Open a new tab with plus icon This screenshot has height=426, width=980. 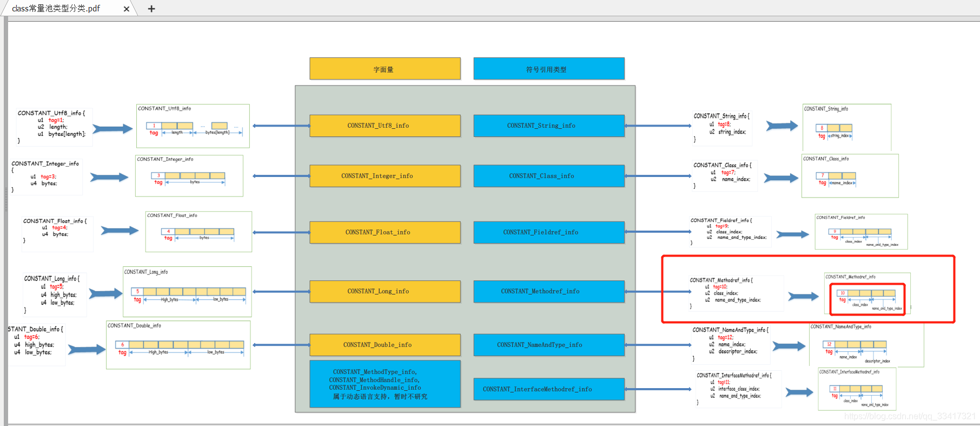click(151, 9)
